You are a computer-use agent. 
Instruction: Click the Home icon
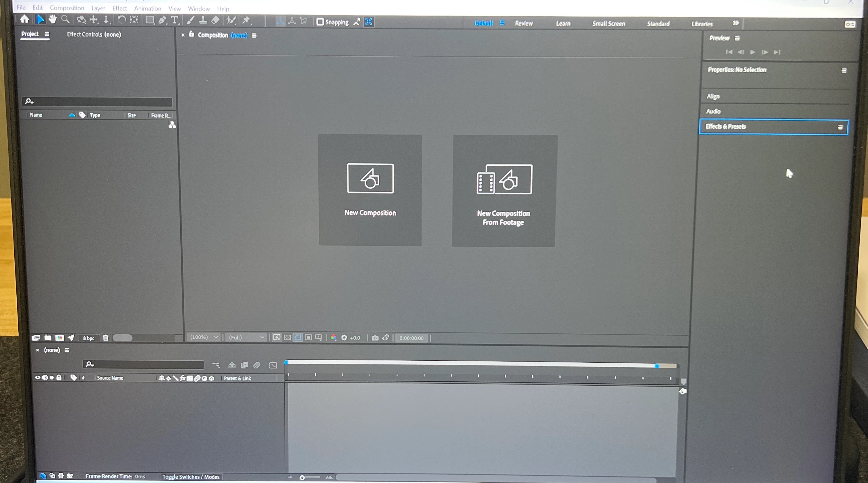(x=25, y=19)
